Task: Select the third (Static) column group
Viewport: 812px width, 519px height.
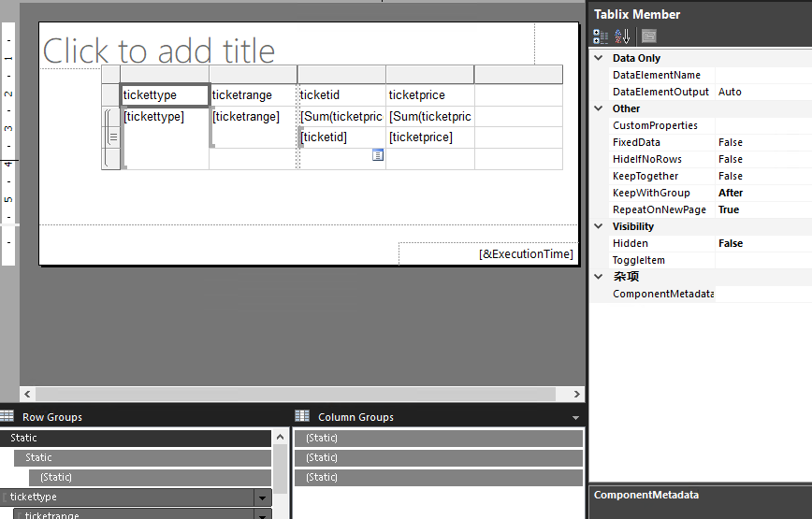Action: click(x=439, y=478)
